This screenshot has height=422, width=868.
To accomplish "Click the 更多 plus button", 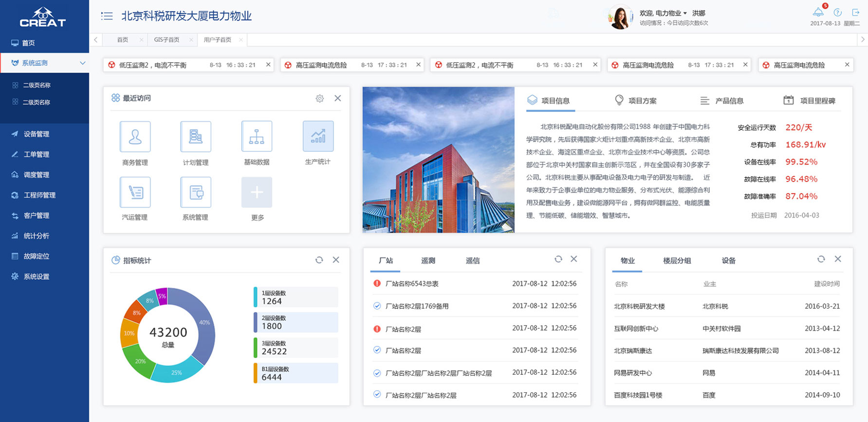I will (x=257, y=192).
